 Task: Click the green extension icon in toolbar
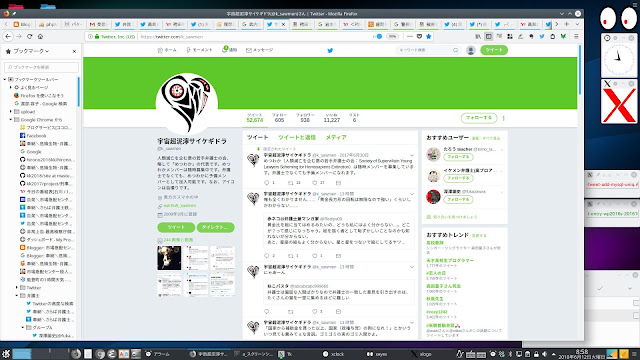tap(563, 36)
